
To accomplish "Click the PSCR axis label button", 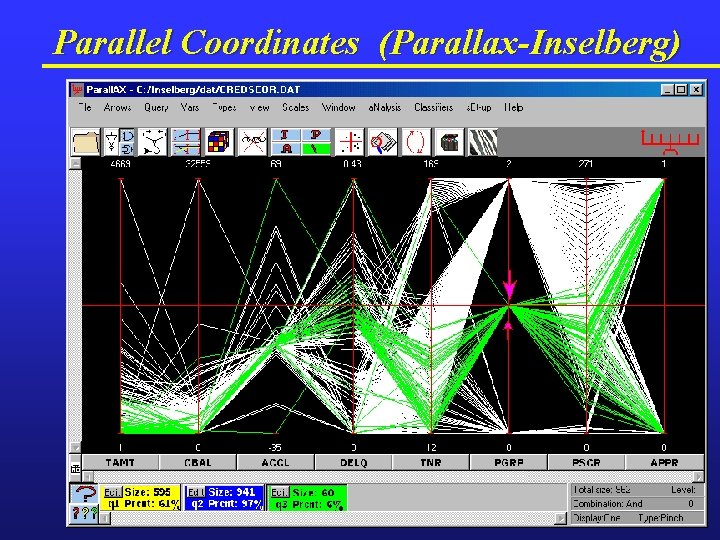I will click(x=586, y=462).
